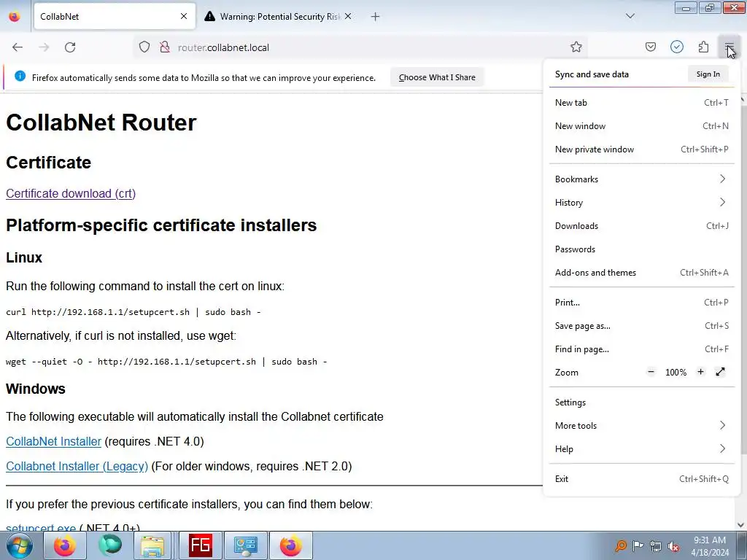This screenshot has width=747, height=560.
Task: Choose Save page as...
Action: [641, 326]
